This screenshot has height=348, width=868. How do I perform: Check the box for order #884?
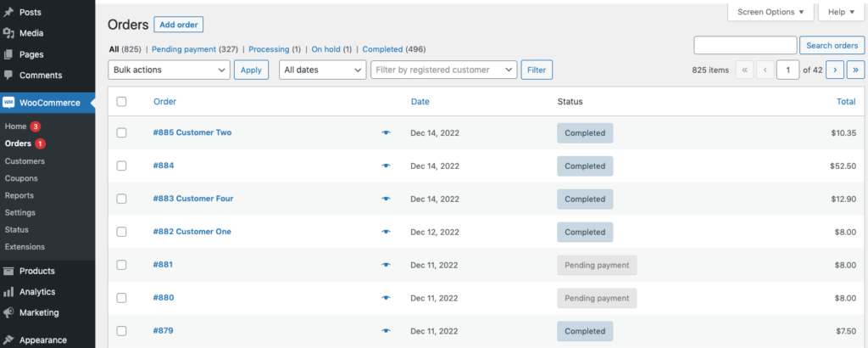point(122,166)
